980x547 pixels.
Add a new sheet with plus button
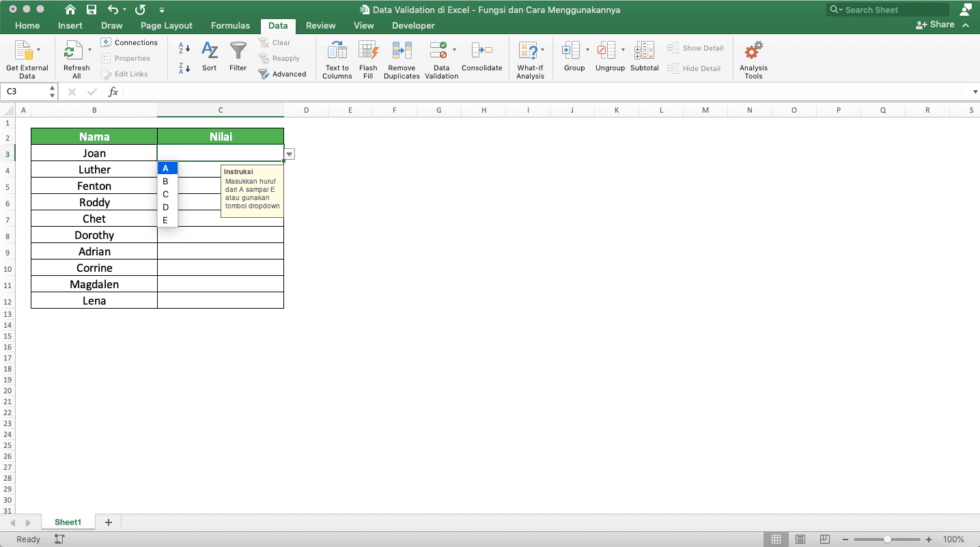(x=108, y=522)
